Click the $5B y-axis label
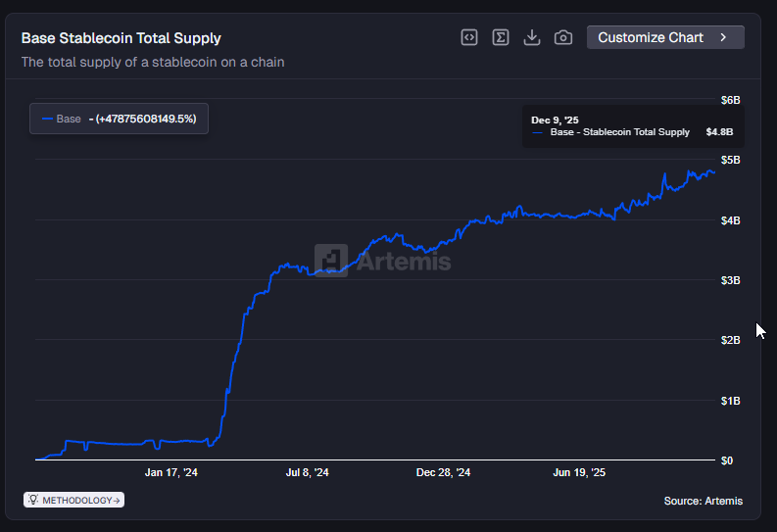777x532 pixels. pyautogui.click(x=730, y=160)
